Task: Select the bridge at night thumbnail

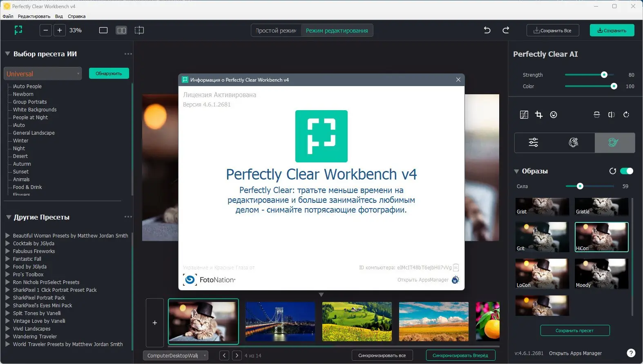Action: click(x=280, y=322)
